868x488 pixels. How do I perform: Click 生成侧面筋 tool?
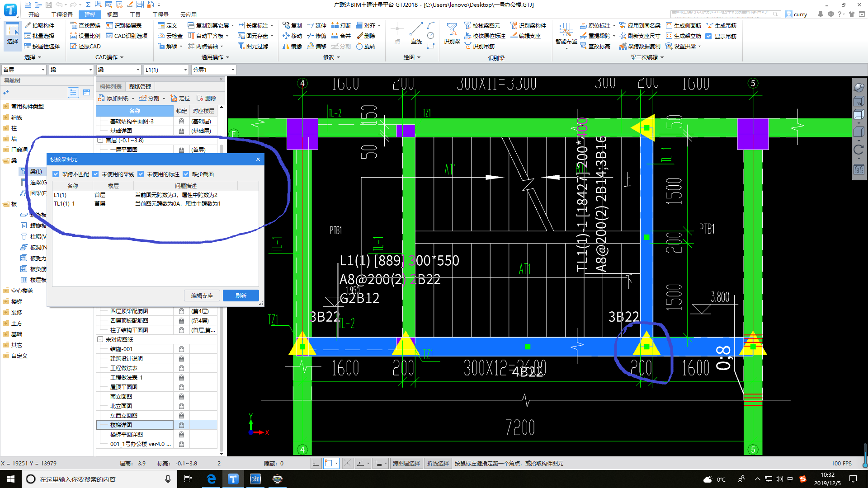coord(684,25)
